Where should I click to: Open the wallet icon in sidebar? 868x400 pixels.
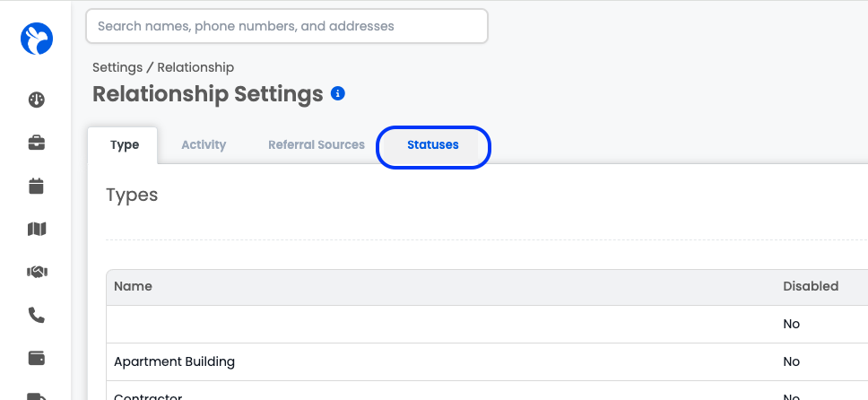pyautogui.click(x=37, y=359)
